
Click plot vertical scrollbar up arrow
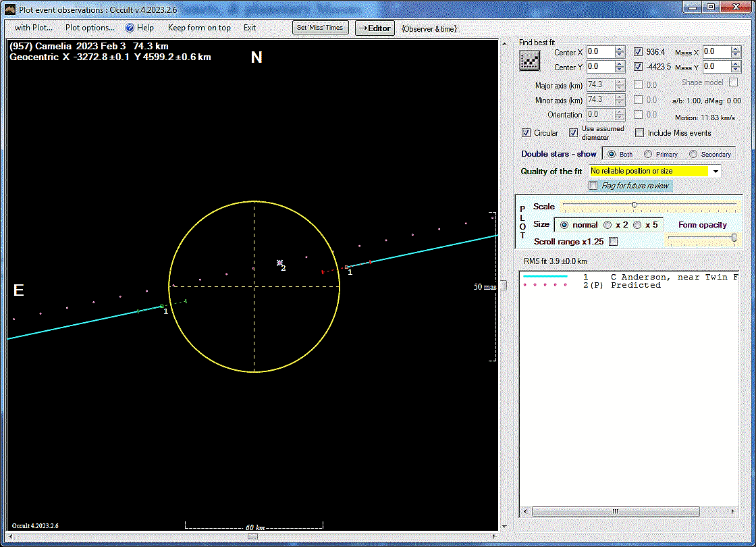click(504, 44)
